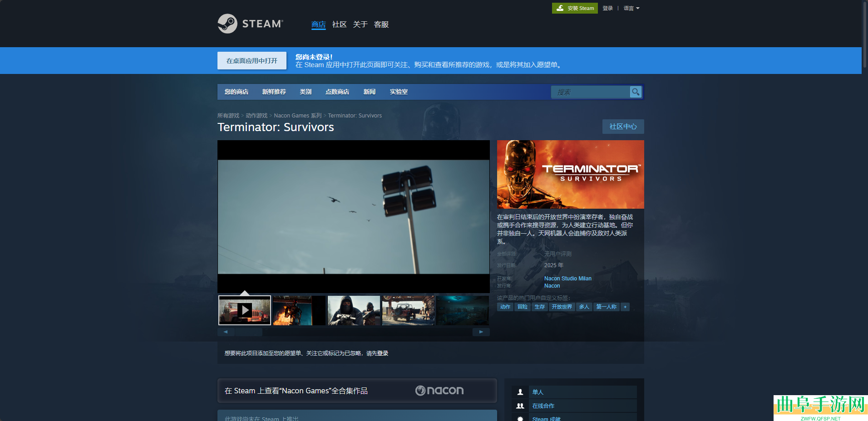
Task: Click the 冒险 tag
Action: pyautogui.click(x=523, y=307)
